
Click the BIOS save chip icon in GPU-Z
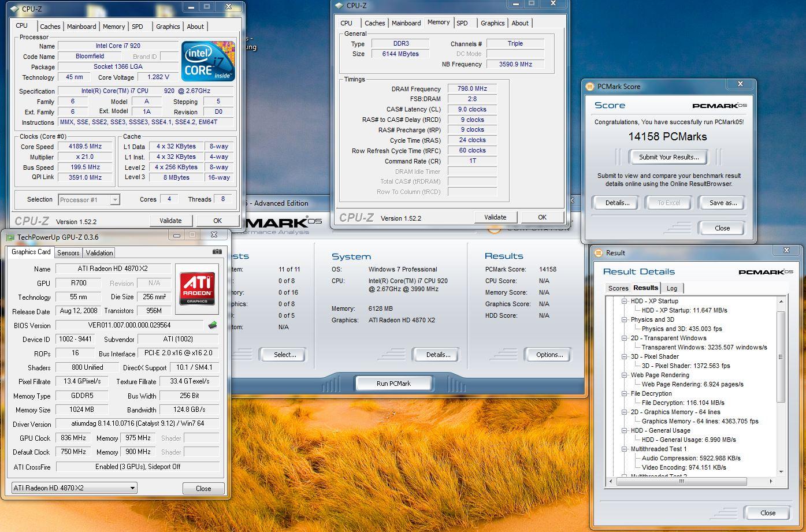click(x=213, y=325)
